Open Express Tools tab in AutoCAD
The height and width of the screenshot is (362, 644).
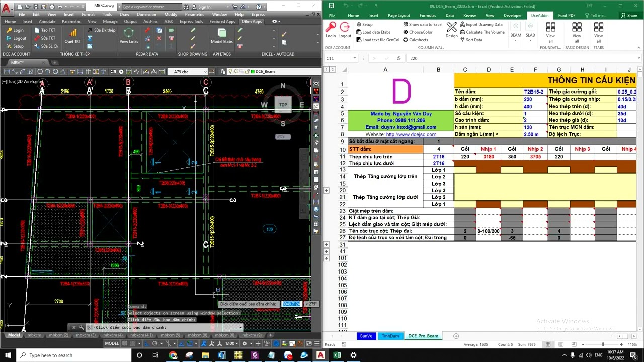pos(191,22)
